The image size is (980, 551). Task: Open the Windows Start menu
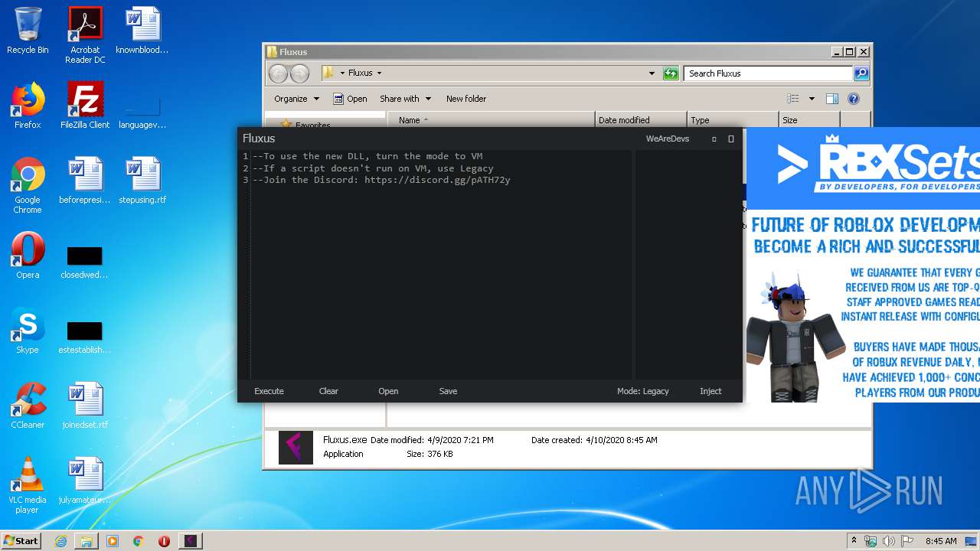click(x=21, y=540)
